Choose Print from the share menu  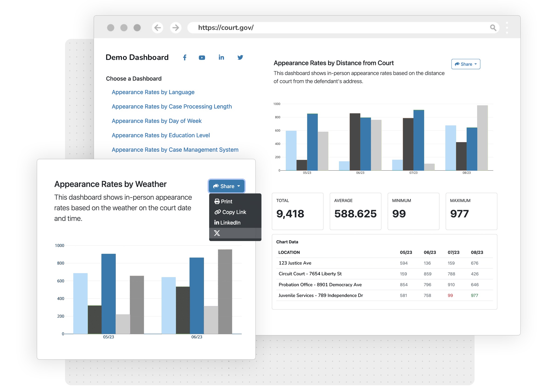pos(223,201)
